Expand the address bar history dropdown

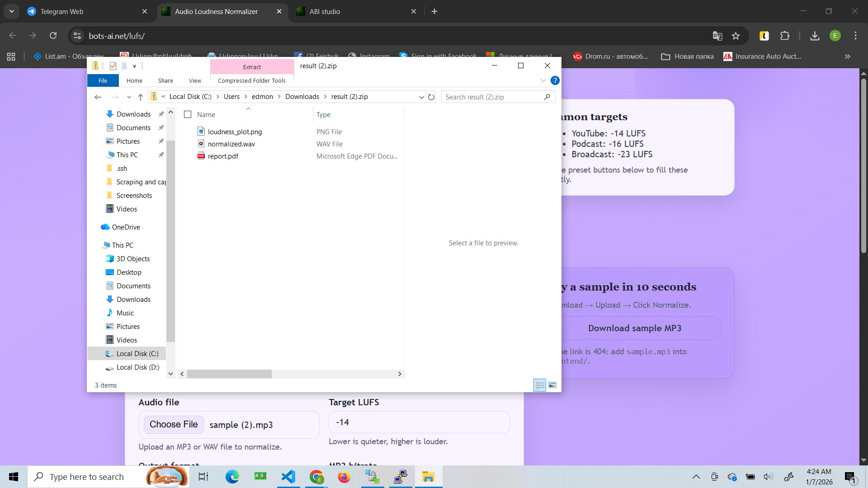click(421, 97)
